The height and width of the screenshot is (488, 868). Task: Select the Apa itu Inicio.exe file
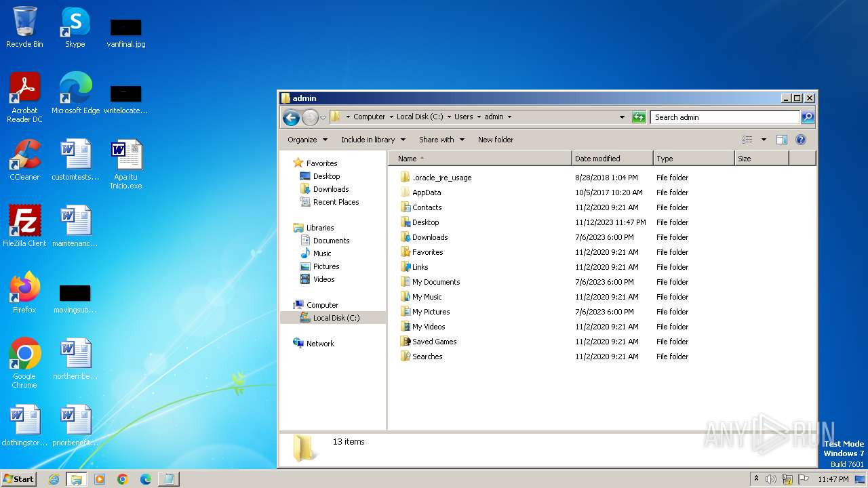126,164
